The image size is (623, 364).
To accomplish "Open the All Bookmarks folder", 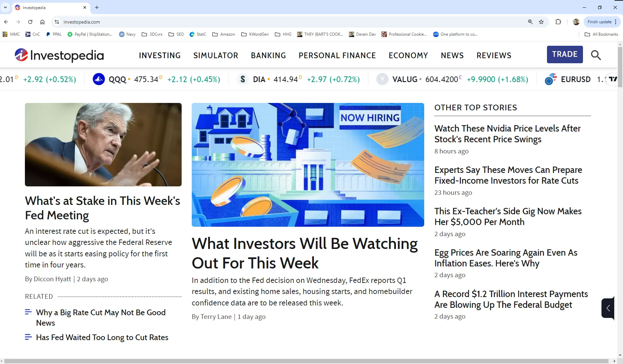I will click(x=601, y=34).
